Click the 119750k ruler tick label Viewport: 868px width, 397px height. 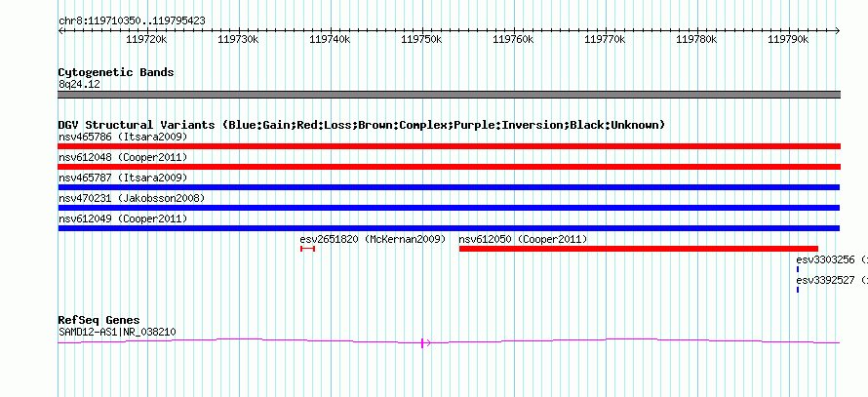click(422, 40)
